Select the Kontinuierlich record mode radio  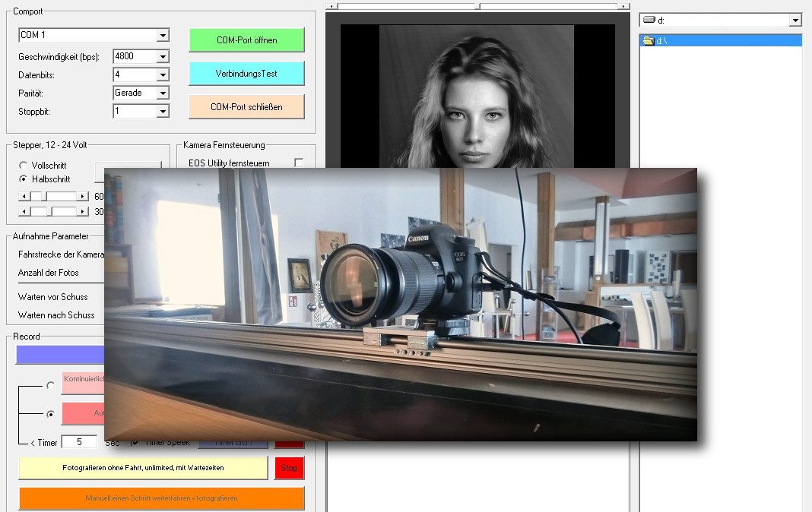50,385
